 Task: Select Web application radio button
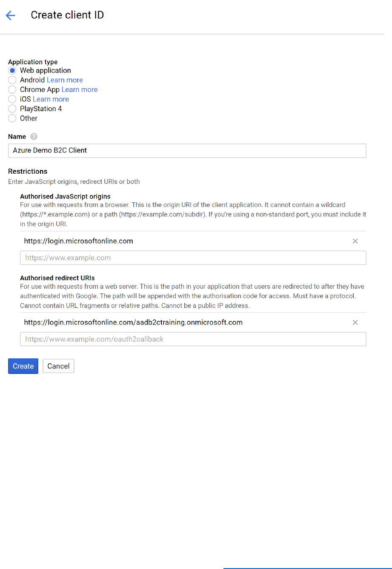coord(12,71)
